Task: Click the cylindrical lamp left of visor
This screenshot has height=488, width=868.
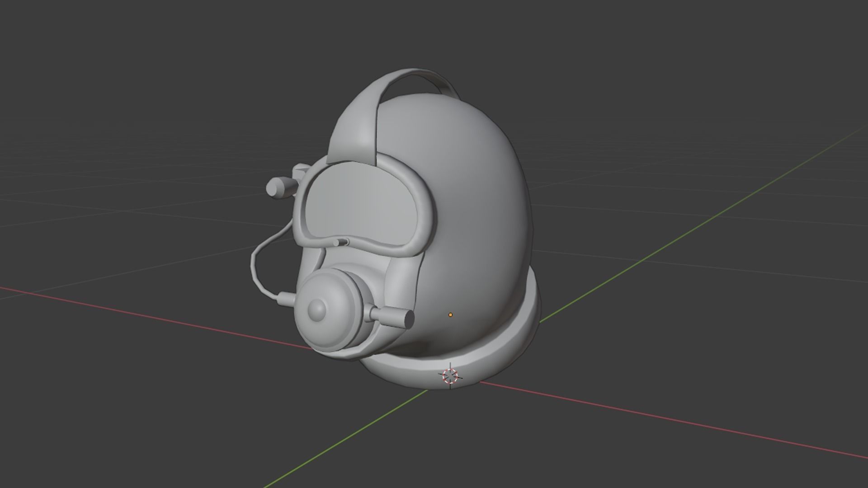Action: pos(281,187)
